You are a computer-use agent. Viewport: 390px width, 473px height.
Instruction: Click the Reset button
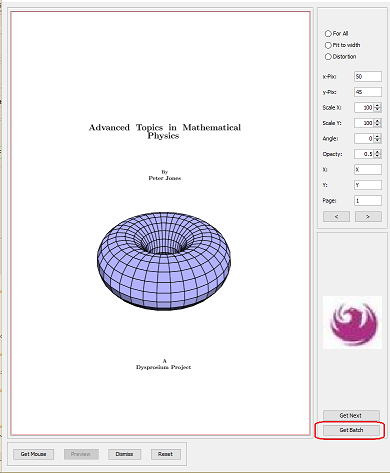[165, 454]
